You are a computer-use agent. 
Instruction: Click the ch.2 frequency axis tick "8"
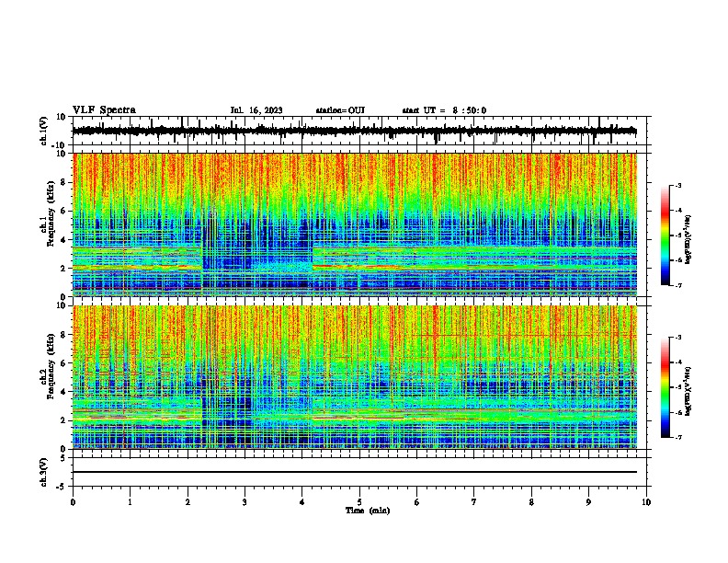tap(64, 335)
